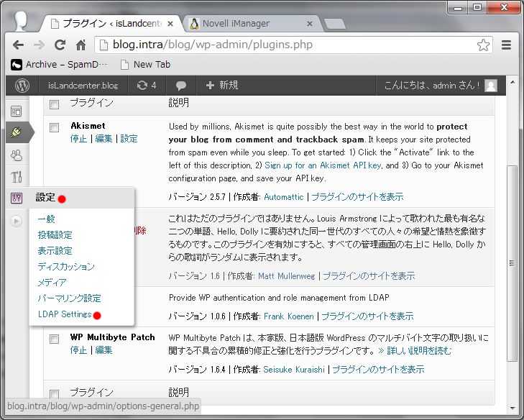This screenshot has height=420, width=524.
Task: Click WP Multibyte Patch 編集 link
Action: point(104,350)
